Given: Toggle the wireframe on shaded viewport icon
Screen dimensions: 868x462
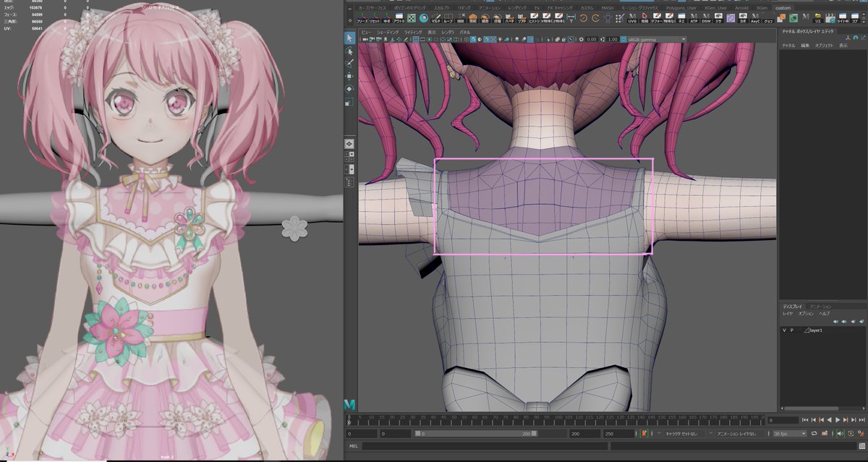Looking at the screenshot, I should click(487, 40).
